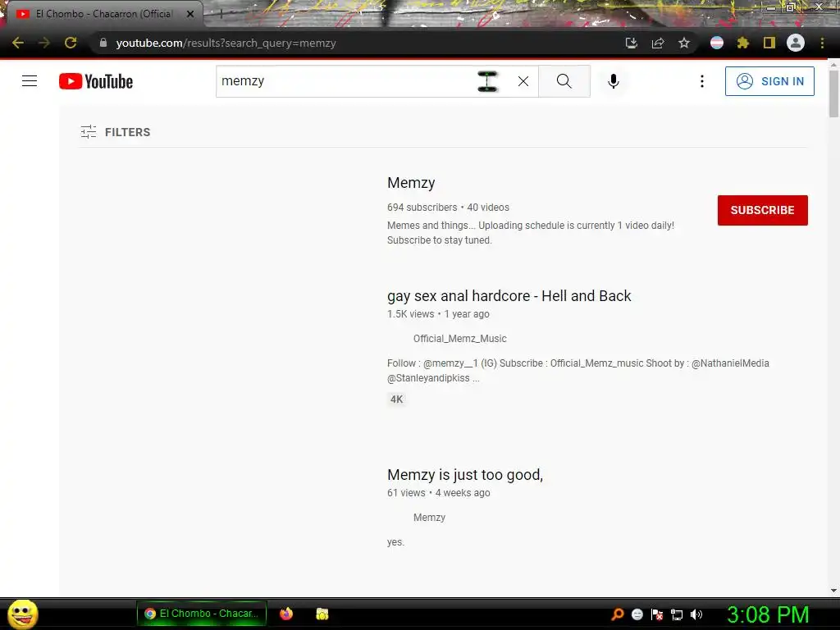Viewport: 840px width, 630px height.
Task: Open the YouTube hamburger guide menu
Action: point(30,81)
